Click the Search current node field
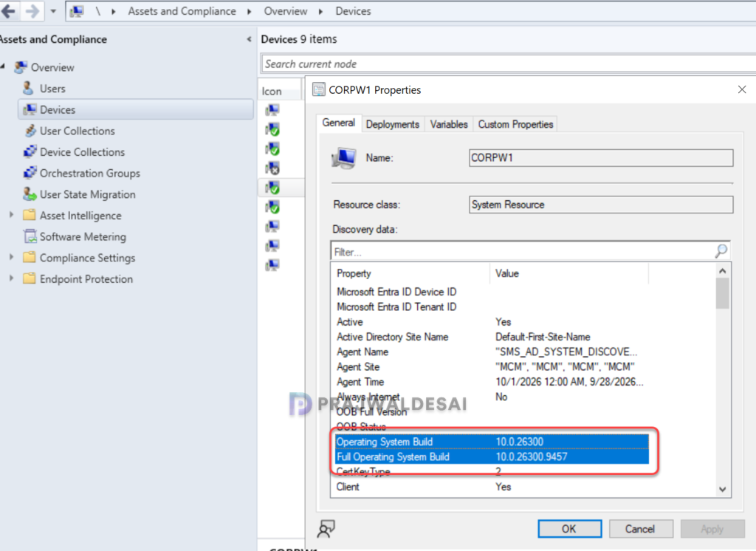The width and height of the screenshot is (756, 551). coord(509,64)
